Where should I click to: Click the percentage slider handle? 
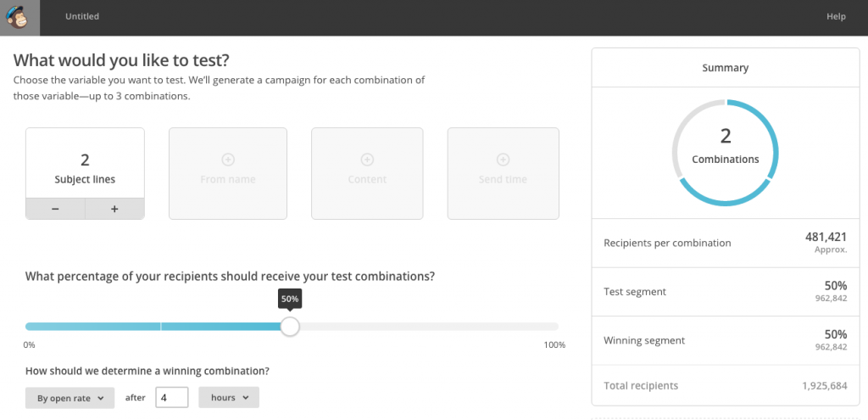point(290,327)
